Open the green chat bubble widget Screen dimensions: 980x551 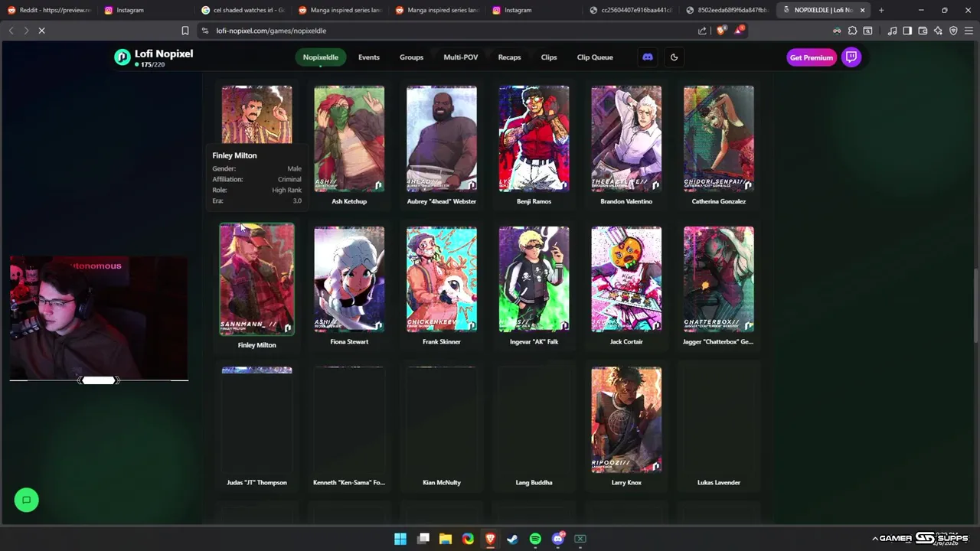26,500
